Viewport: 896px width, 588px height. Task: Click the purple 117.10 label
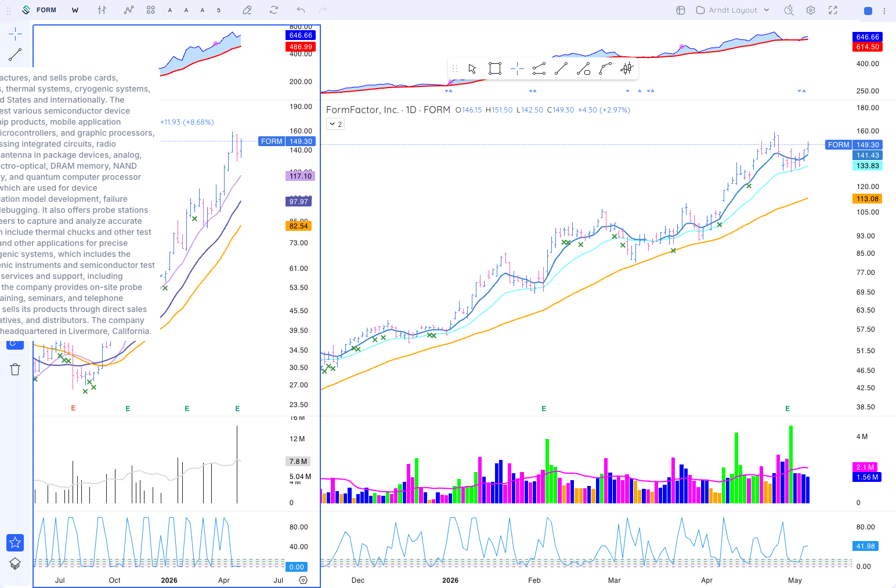[301, 176]
